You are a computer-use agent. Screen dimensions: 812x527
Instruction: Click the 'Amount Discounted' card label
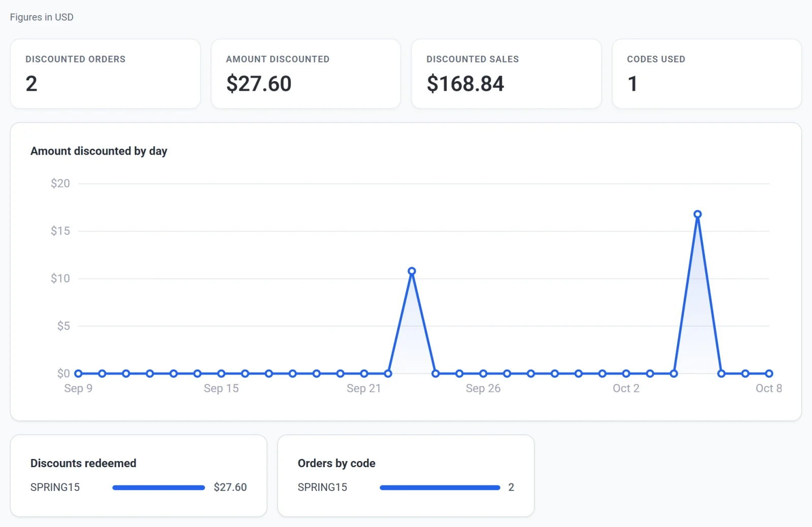tap(278, 59)
